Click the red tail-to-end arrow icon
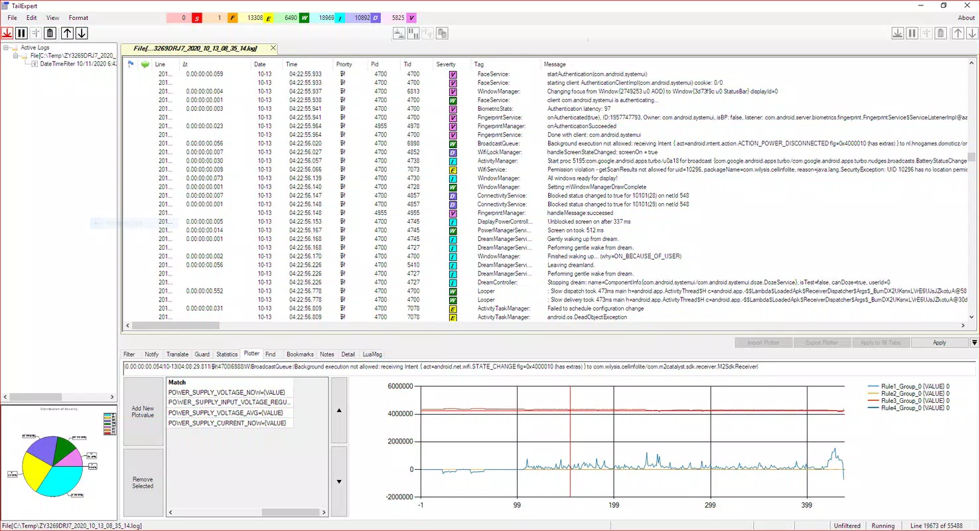 (7, 33)
